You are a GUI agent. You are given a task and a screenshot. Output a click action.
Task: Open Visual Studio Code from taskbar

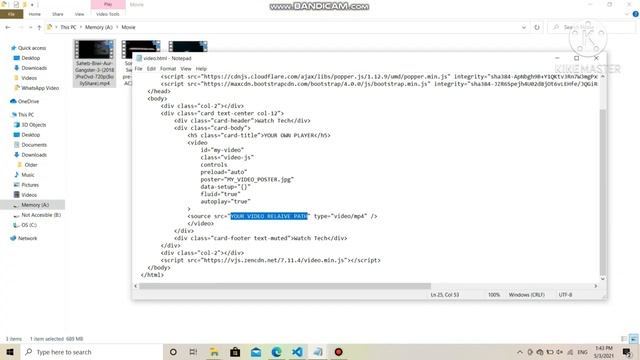tap(297, 352)
